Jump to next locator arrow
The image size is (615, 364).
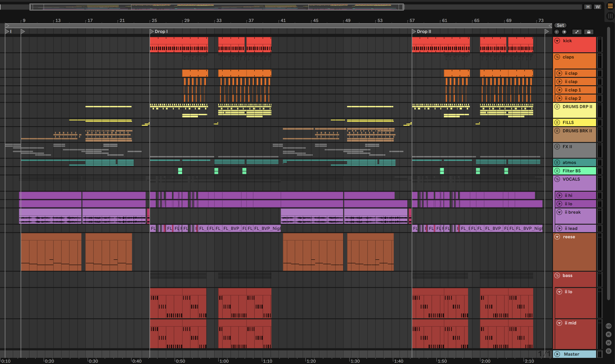click(x=564, y=32)
